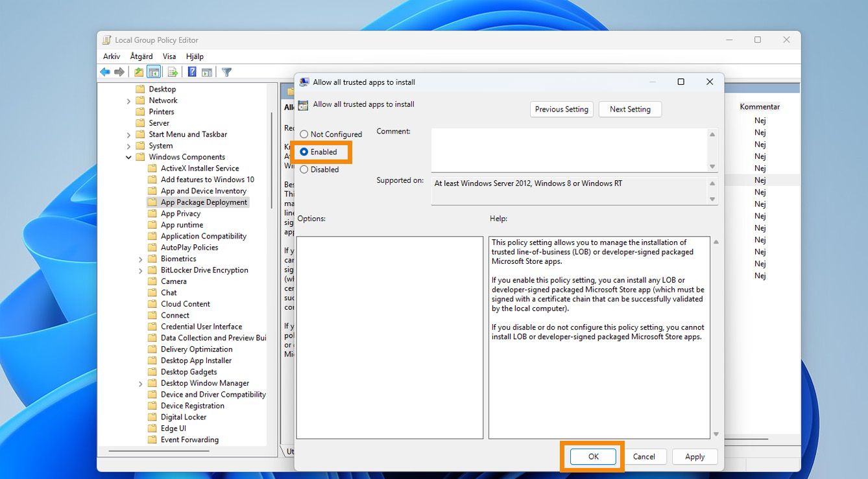Select Desktop App Installer tree item
The height and width of the screenshot is (479, 868).
tap(196, 360)
